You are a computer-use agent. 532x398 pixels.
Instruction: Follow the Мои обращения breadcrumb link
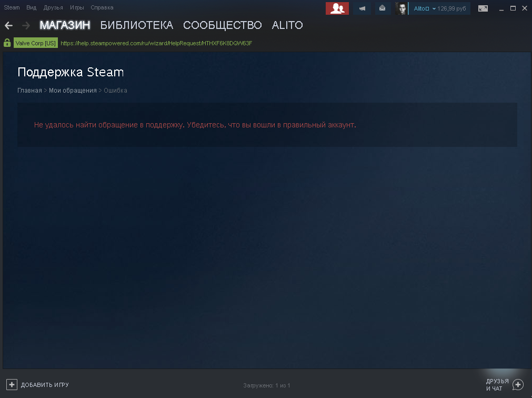[73, 91]
